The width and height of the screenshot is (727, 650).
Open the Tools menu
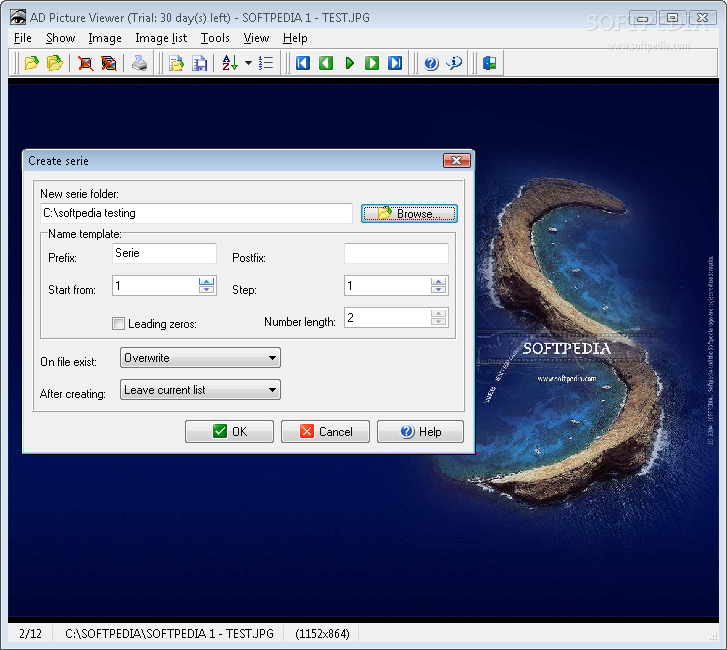click(x=215, y=38)
